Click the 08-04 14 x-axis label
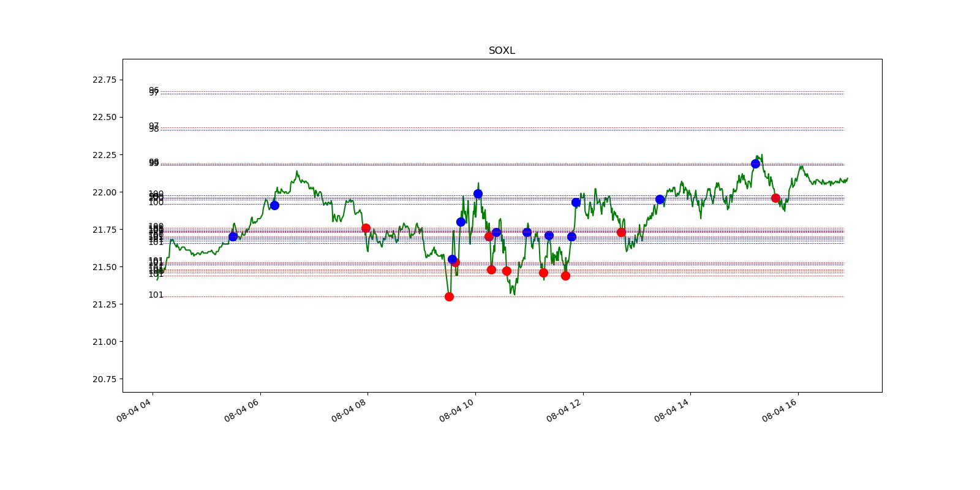The width and height of the screenshot is (980, 490). [x=672, y=409]
